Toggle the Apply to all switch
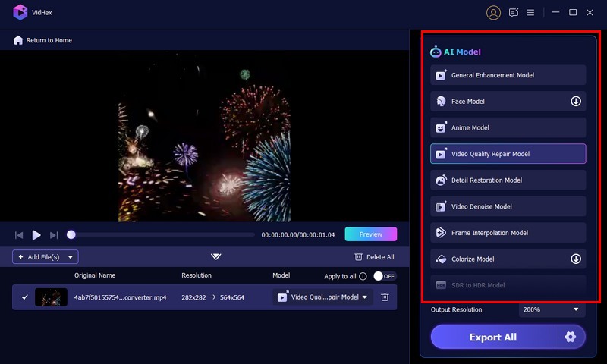 (x=384, y=276)
